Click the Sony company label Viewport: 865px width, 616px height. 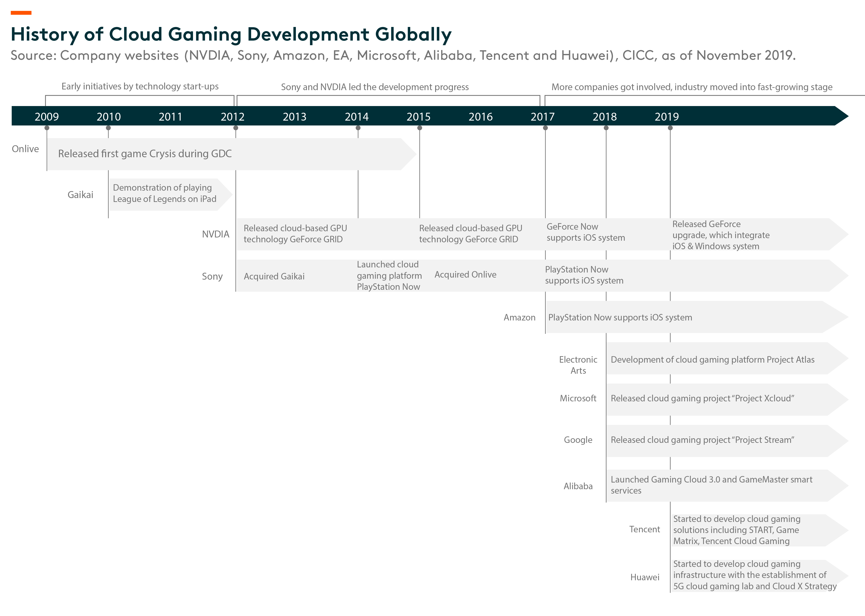[212, 276]
